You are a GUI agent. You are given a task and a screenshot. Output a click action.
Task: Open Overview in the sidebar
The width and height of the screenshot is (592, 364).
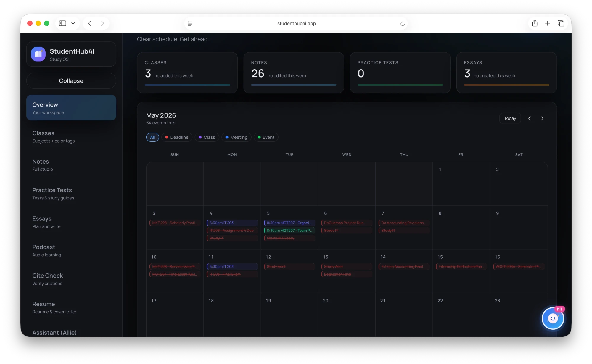pos(71,108)
